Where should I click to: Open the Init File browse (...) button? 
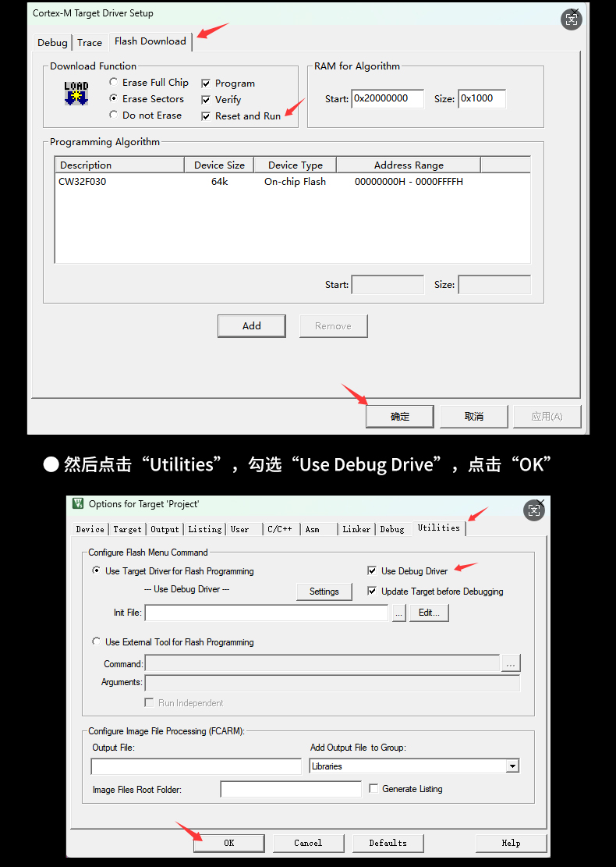click(399, 613)
